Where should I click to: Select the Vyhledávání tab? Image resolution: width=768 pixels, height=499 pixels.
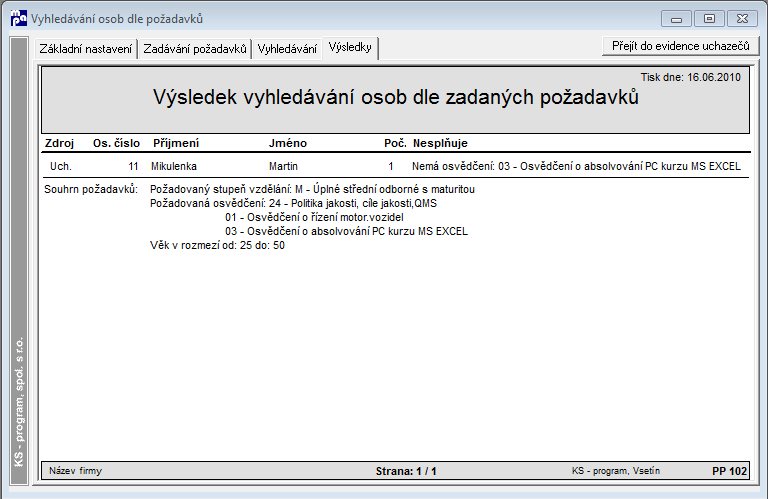[287, 49]
